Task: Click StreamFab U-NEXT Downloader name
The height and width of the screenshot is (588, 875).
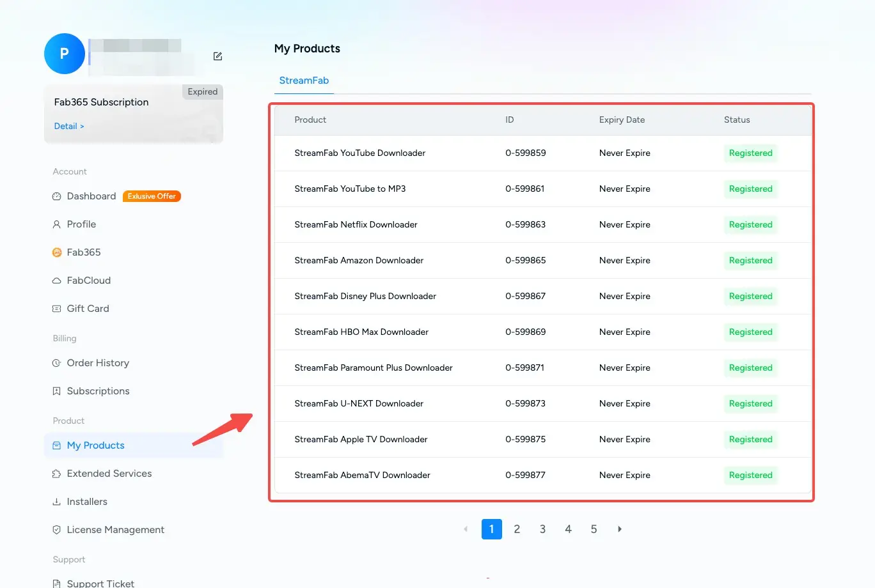Action: pyautogui.click(x=359, y=404)
